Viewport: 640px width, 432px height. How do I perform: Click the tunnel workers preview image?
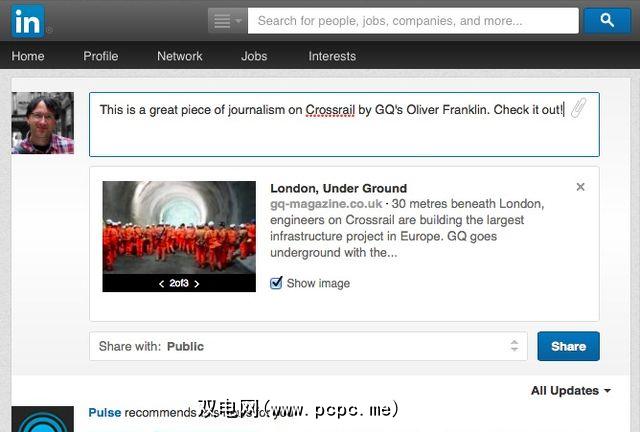pyautogui.click(x=179, y=227)
